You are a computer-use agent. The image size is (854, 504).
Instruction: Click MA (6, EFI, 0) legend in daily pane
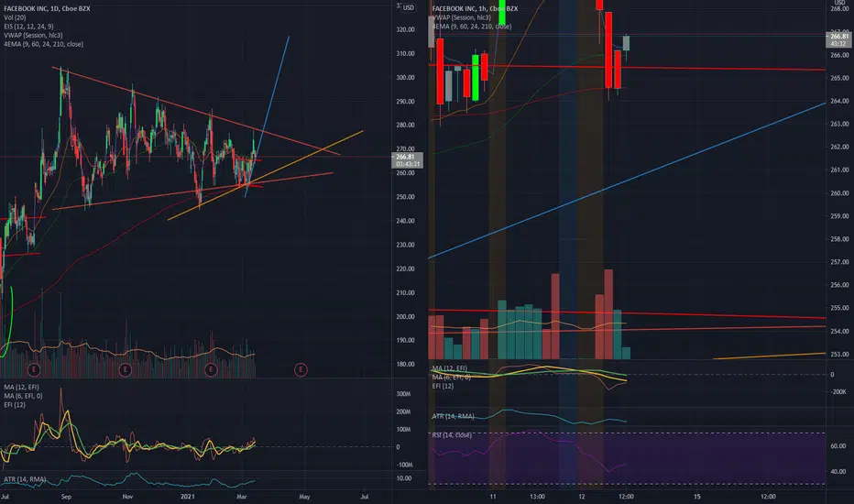(x=23, y=396)
